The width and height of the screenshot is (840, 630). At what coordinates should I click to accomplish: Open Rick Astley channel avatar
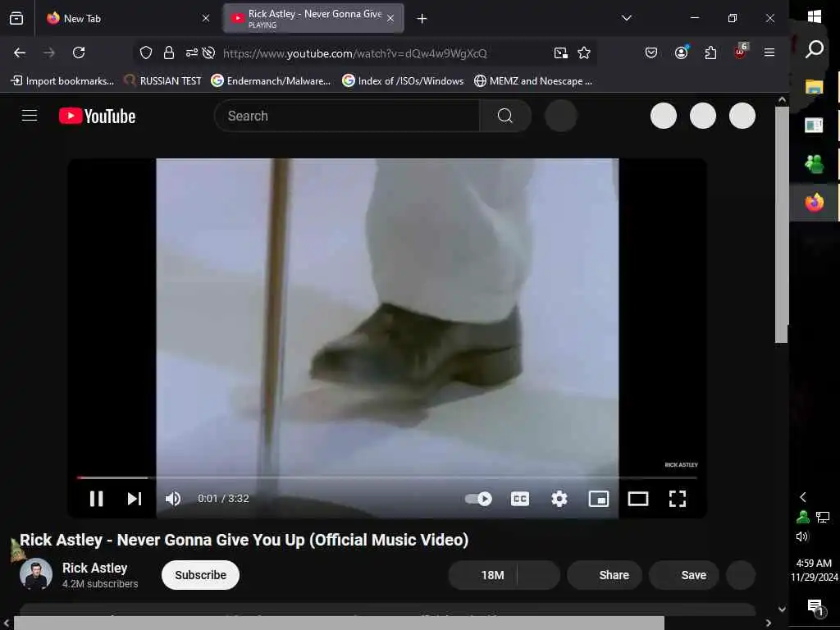click(x=36, y=574)
